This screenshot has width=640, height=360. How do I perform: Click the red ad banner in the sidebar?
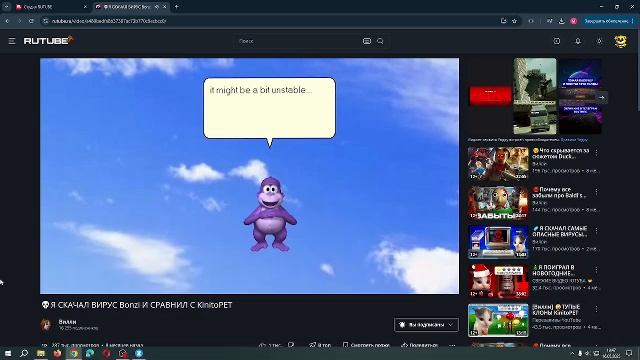pos(490,96)
